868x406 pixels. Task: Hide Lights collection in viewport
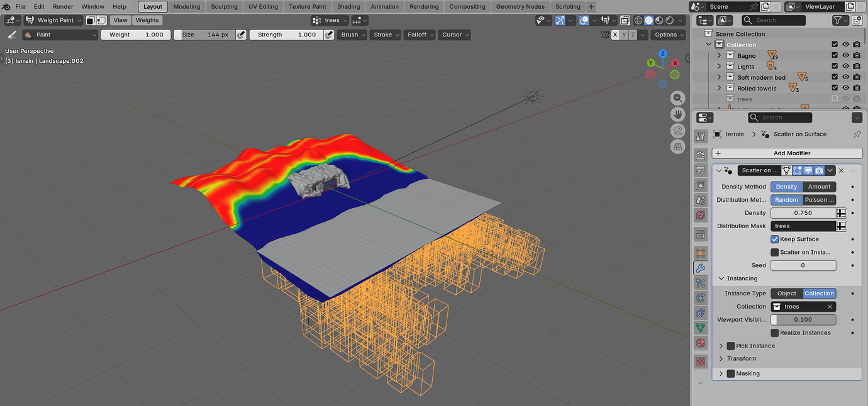pos(845,66)
